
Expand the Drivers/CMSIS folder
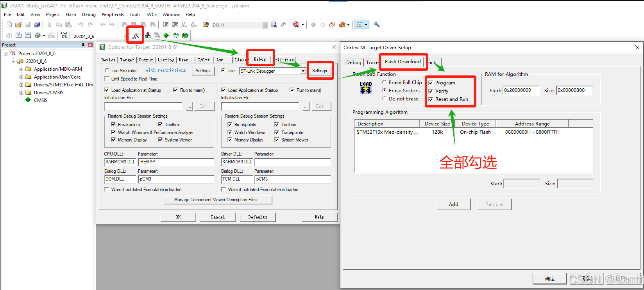[21, 93]
